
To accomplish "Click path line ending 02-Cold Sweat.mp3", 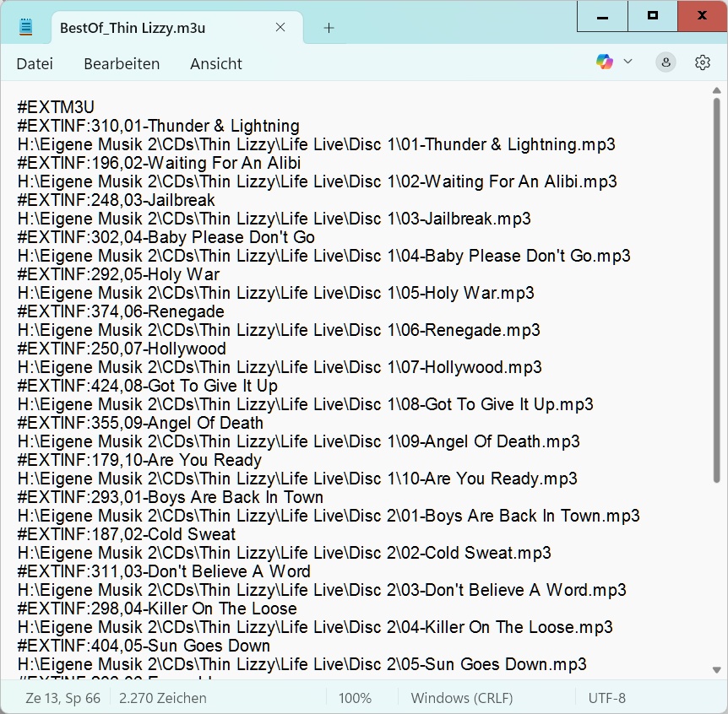I will pyautogui.click(x=284, y=553).
